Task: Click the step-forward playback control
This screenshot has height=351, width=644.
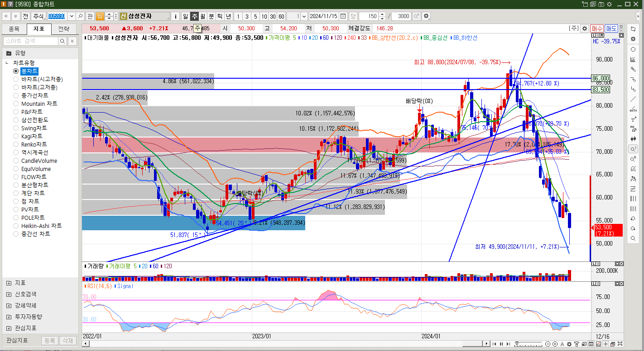Action: 508,344
